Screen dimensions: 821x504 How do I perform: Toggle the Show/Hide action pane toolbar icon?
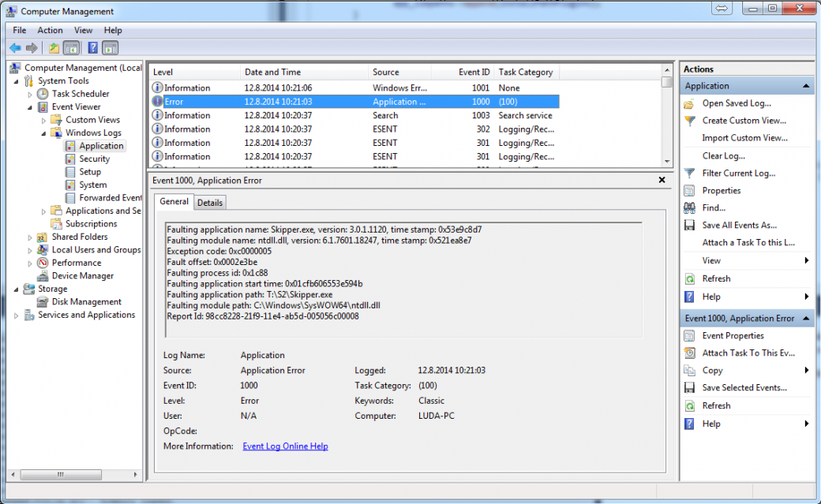(x=110, y=47)
